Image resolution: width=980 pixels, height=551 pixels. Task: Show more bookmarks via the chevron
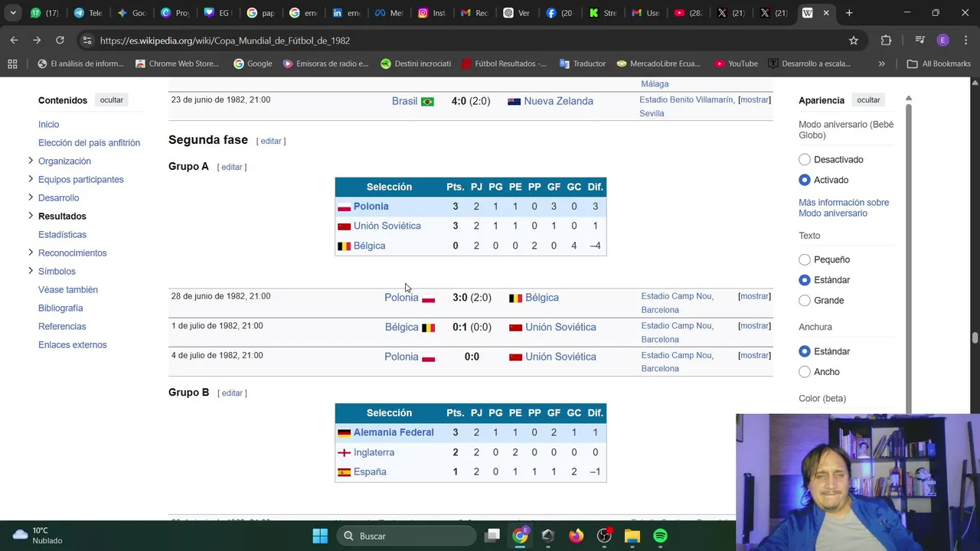[881, 64]
